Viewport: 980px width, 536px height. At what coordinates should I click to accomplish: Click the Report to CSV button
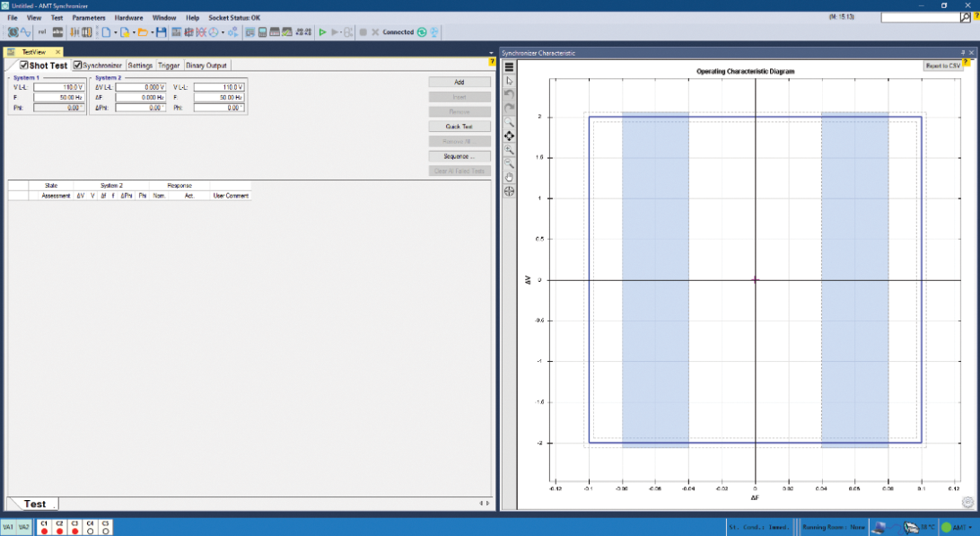click(942, 66)
